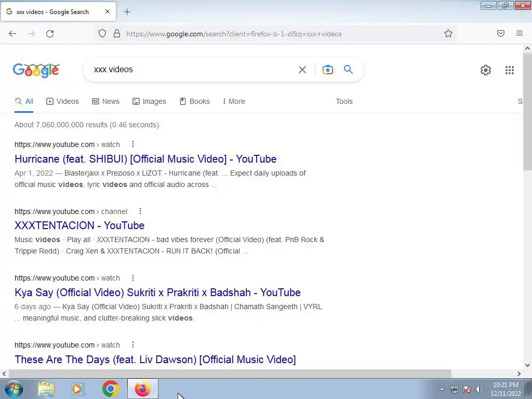Click the padlock site security icon

click(117, 33)
